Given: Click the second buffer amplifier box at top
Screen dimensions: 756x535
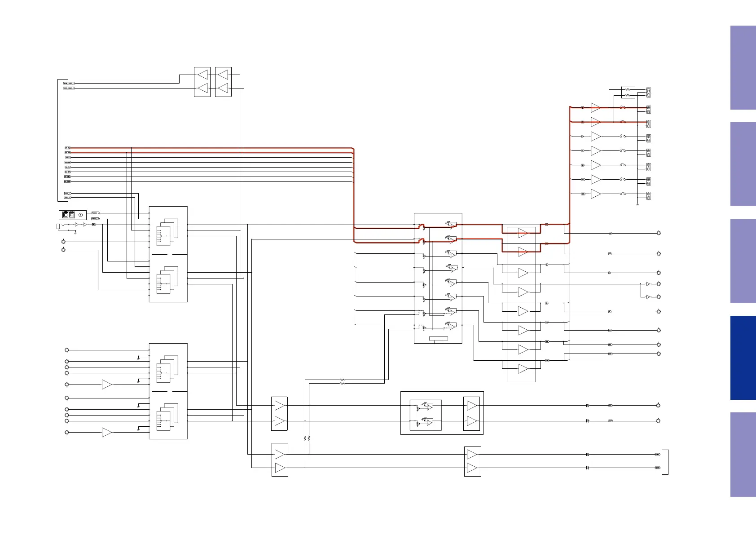Looking at the screenshot, I should tap(223, 82).
